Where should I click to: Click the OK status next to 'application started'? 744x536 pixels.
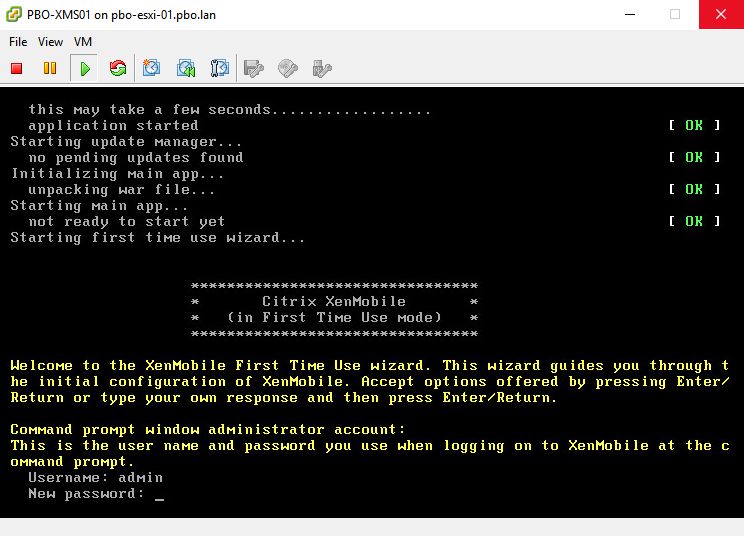[x=694, y=125]
